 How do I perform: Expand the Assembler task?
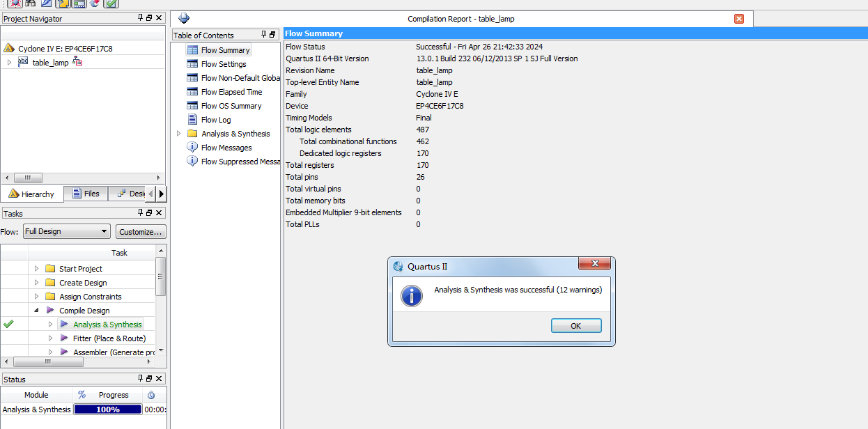pyautogui.click(x=50, y=352)
